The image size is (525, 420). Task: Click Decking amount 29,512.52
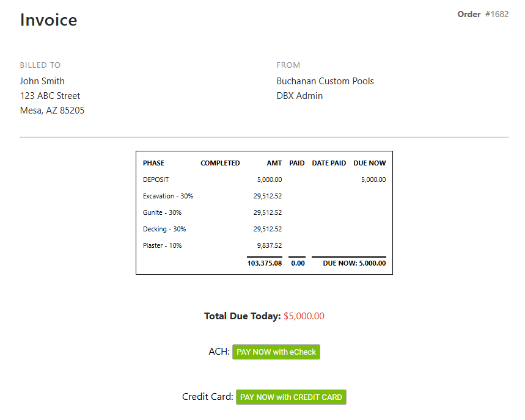click(268, 229)
